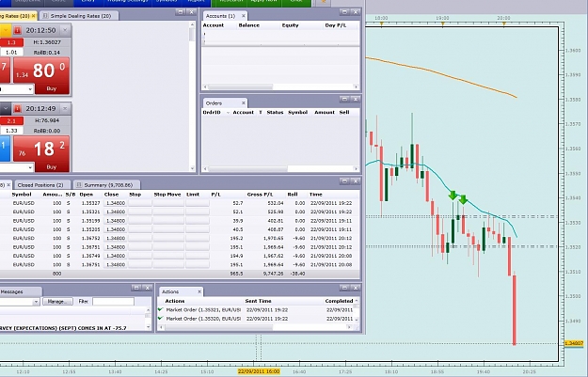588x377 pixels.
Task: Click the Manage... button
Action: click(57, 302)
